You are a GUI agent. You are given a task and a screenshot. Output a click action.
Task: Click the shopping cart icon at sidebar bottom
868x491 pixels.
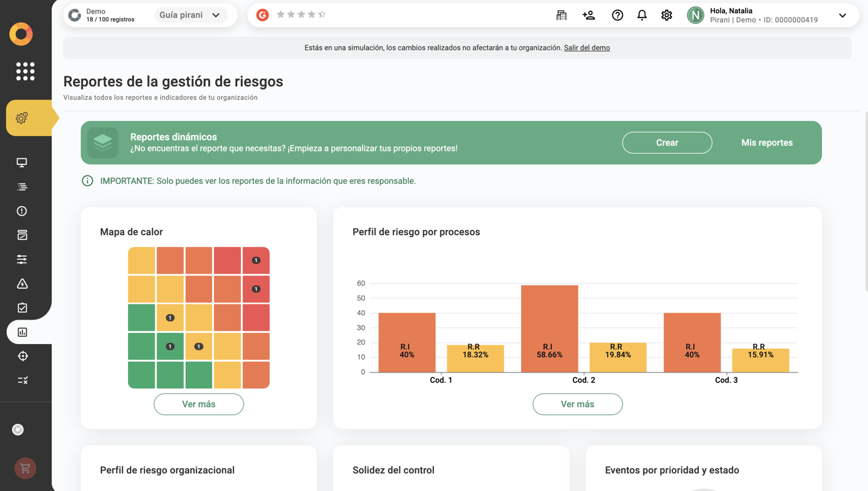[x=25, y=468]
